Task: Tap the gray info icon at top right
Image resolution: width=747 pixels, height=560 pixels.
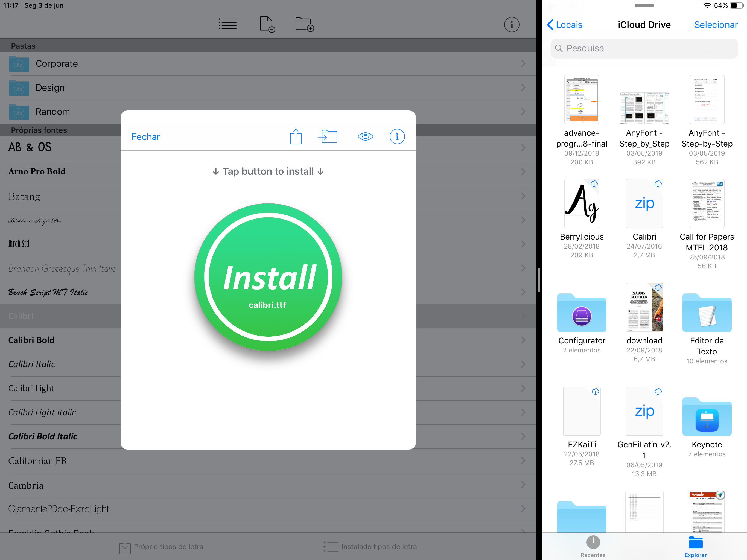Action: click(511, 25)
